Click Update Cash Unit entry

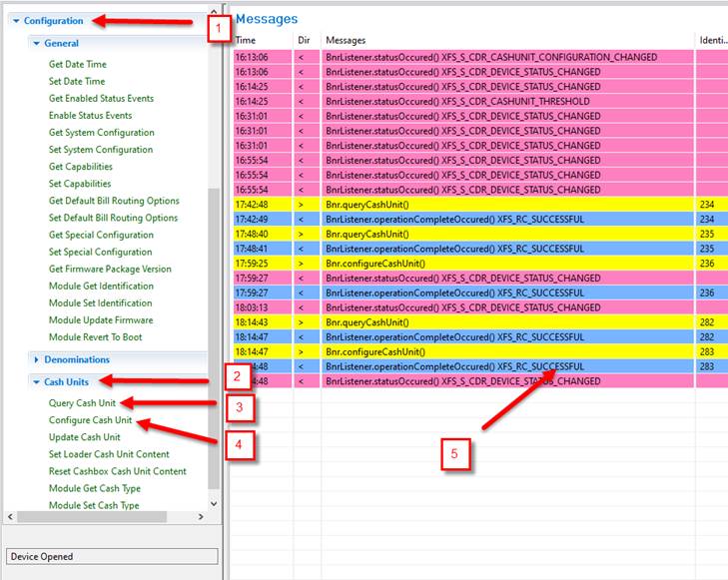pos(84,437)
